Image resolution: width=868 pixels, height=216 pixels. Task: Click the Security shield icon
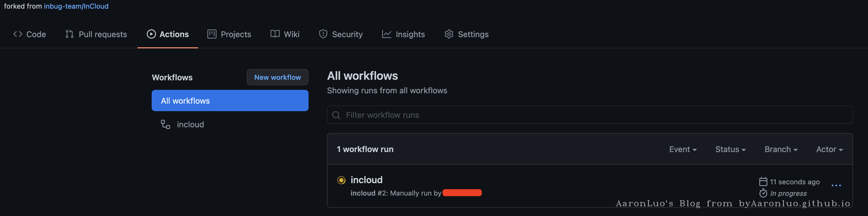[x=323, y=34]
